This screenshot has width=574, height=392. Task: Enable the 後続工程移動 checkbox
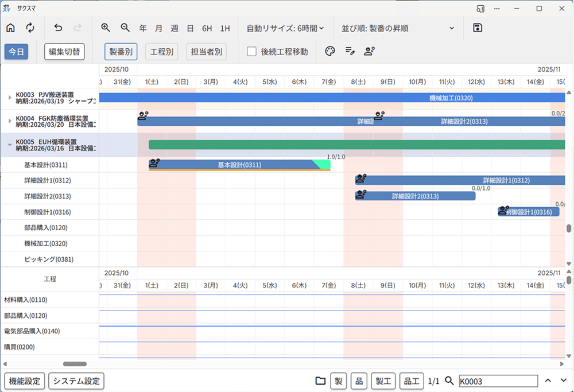point(251,51)
